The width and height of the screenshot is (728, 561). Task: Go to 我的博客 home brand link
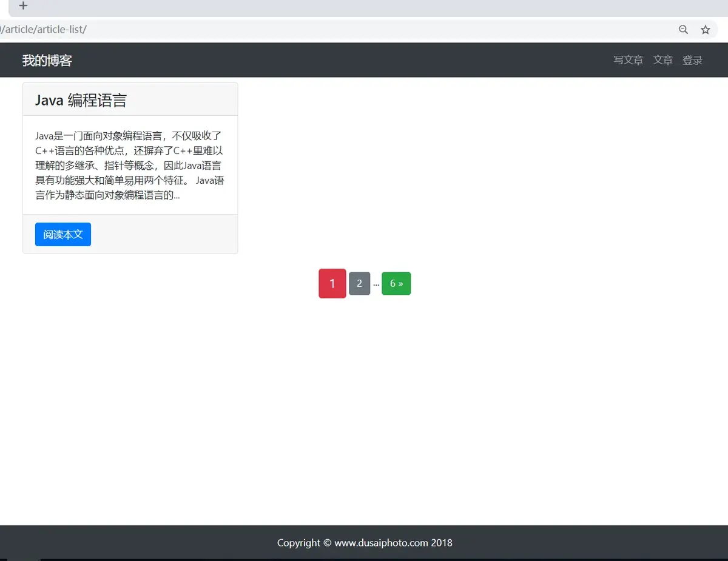[x=47, y=61]
